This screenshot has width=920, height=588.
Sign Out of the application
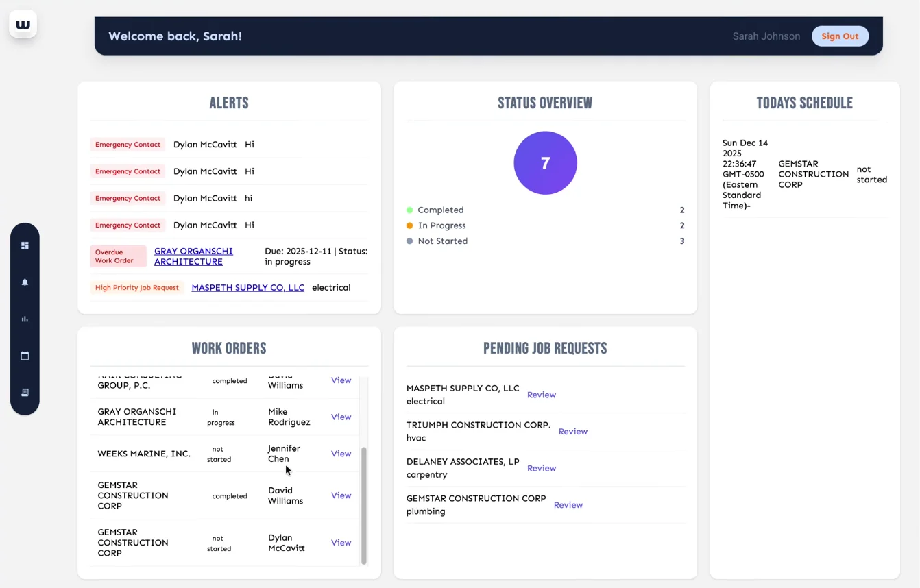(x=840, y=36)
